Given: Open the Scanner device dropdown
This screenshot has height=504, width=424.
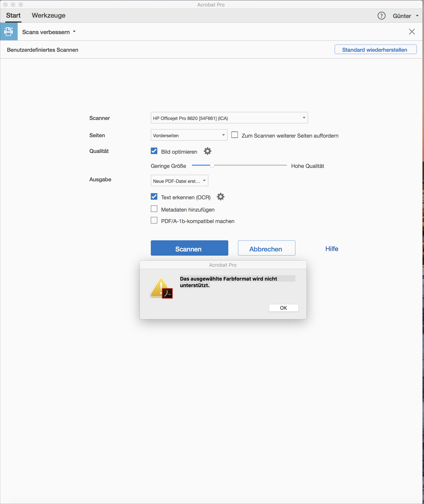Looking at the screenshot, I should [x=229, y=118].
